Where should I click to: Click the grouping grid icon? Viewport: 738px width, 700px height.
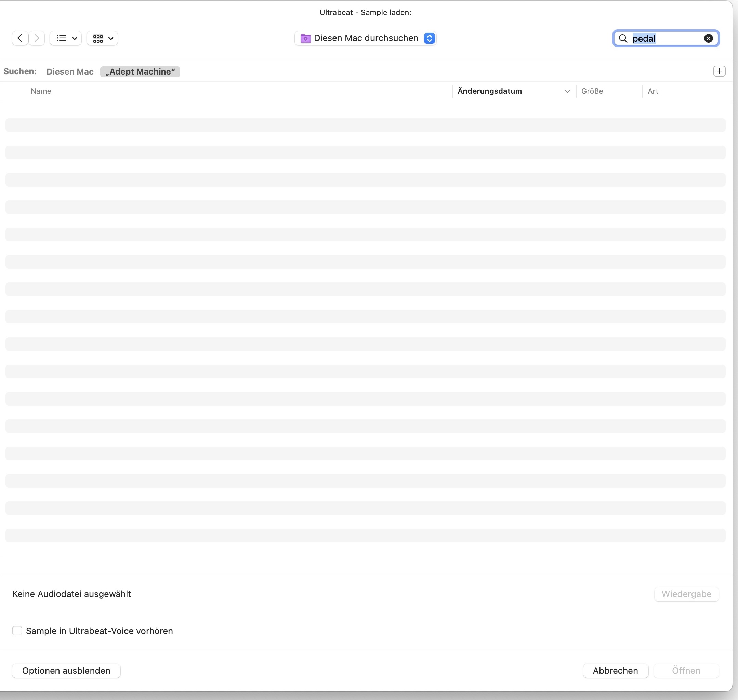point(98,38)
